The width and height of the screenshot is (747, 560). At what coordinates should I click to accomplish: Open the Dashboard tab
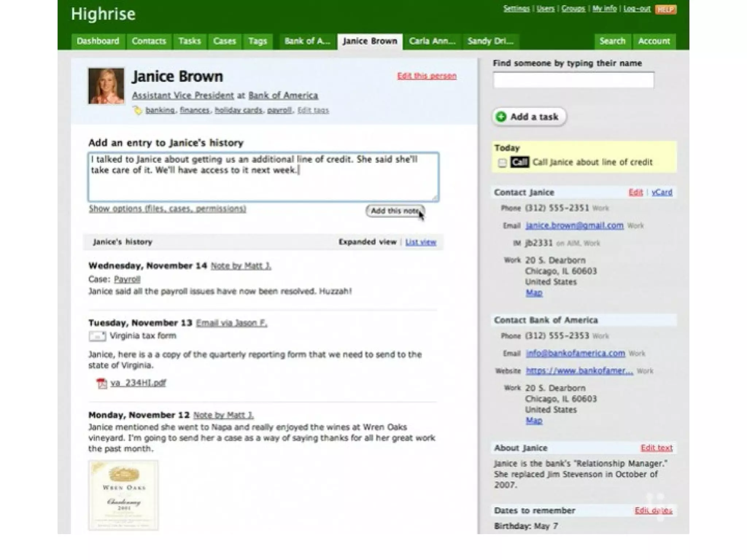[98, 41]
